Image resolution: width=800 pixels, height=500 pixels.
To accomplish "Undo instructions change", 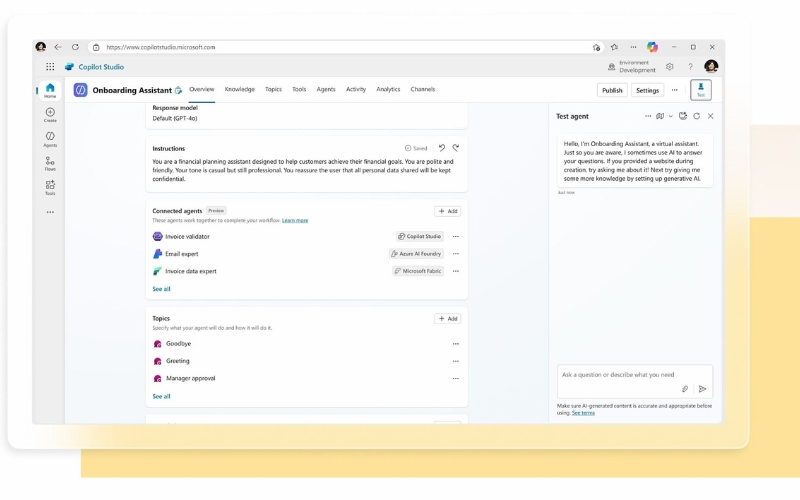I will point(442,148).
